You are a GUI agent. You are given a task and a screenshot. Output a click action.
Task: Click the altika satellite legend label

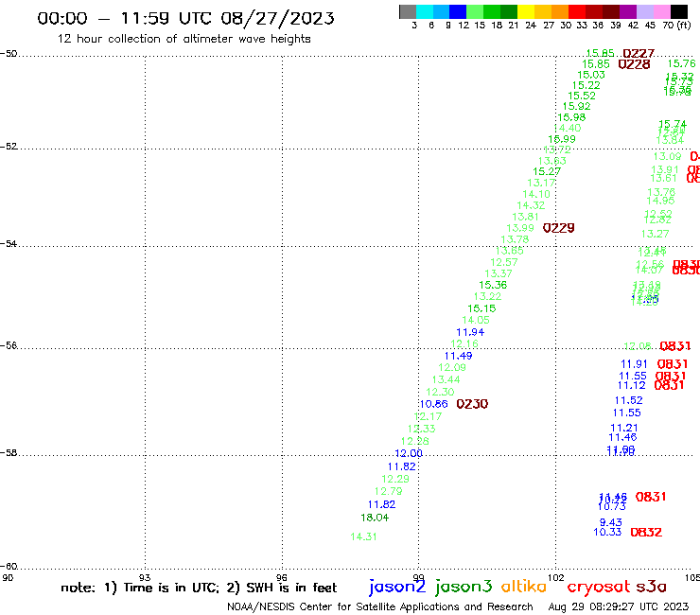pos(523,587)
